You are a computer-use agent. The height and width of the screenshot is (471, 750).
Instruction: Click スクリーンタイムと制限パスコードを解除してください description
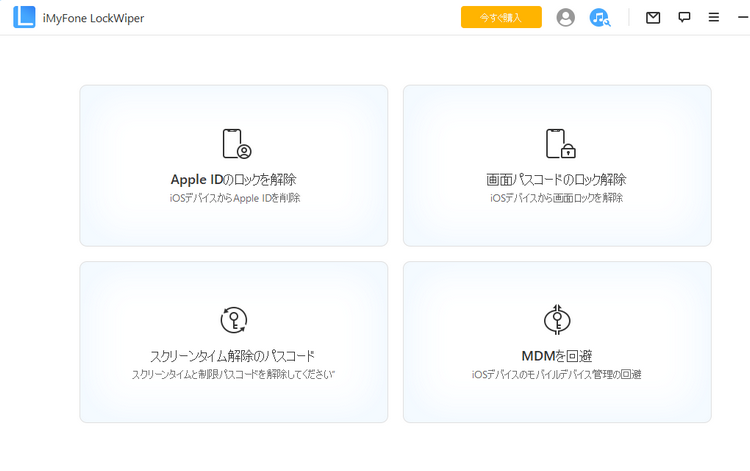[233, 374]
